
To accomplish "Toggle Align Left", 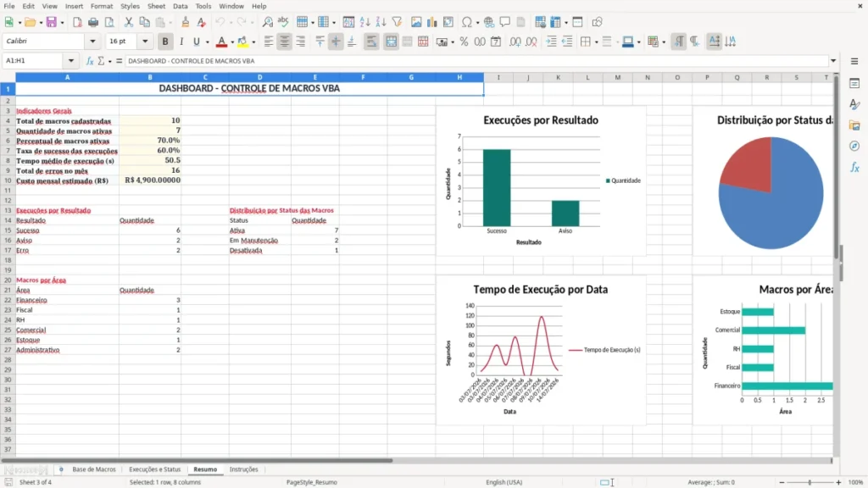I will [x=269, y=42].
